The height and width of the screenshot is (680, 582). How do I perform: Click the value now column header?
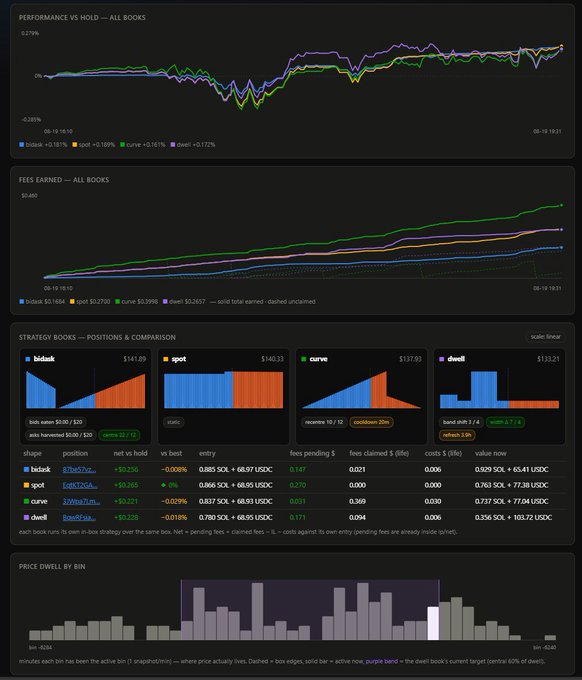coord(490,453)
